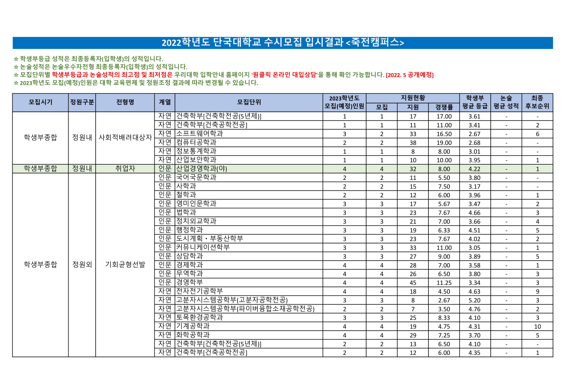
Task: Select the 사회적배려대상자 merged cell
Action: click(x=125, y=137)
